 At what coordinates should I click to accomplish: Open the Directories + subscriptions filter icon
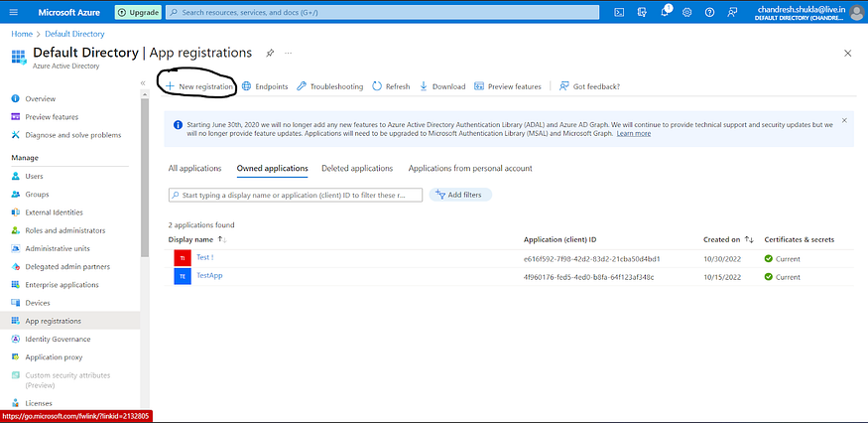click(x=642, y=12)
